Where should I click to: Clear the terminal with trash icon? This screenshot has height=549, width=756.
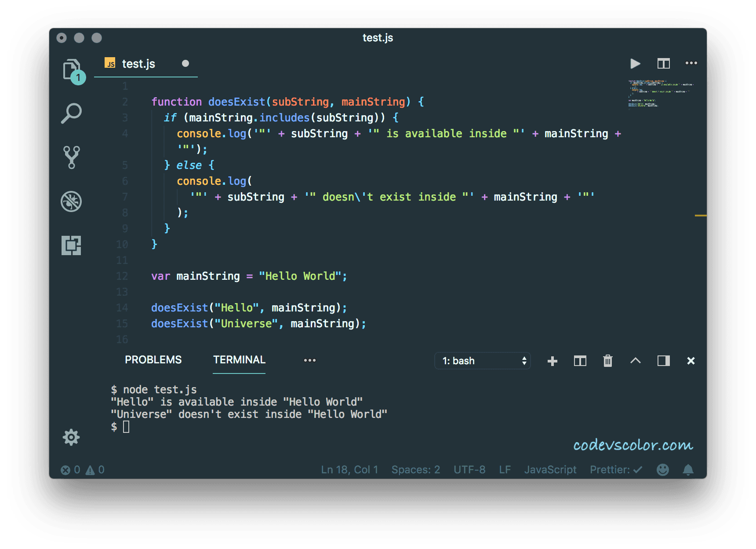(607, 361)
